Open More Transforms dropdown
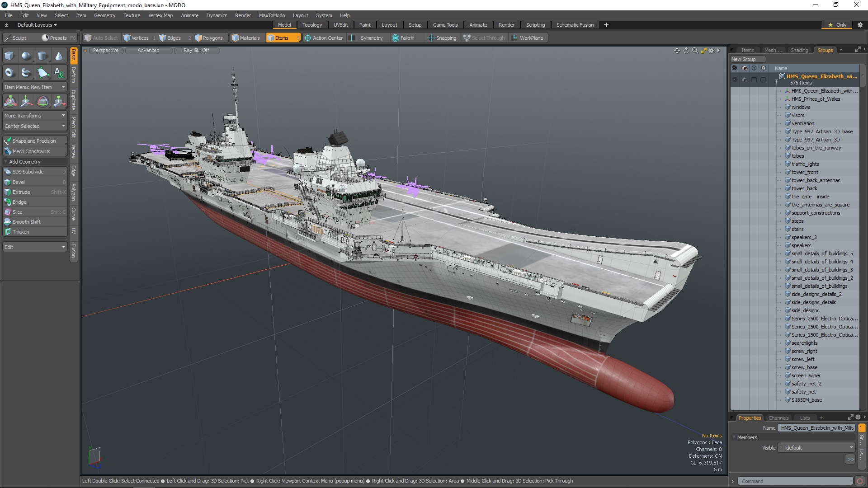The width and height of the screenshot is (868, 488). 35,116
